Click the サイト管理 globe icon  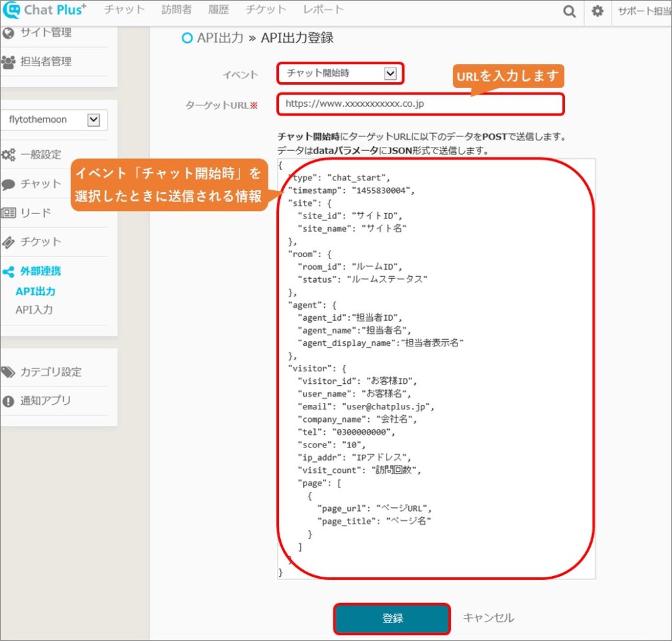pyautogui.click(x=8, y=33)
